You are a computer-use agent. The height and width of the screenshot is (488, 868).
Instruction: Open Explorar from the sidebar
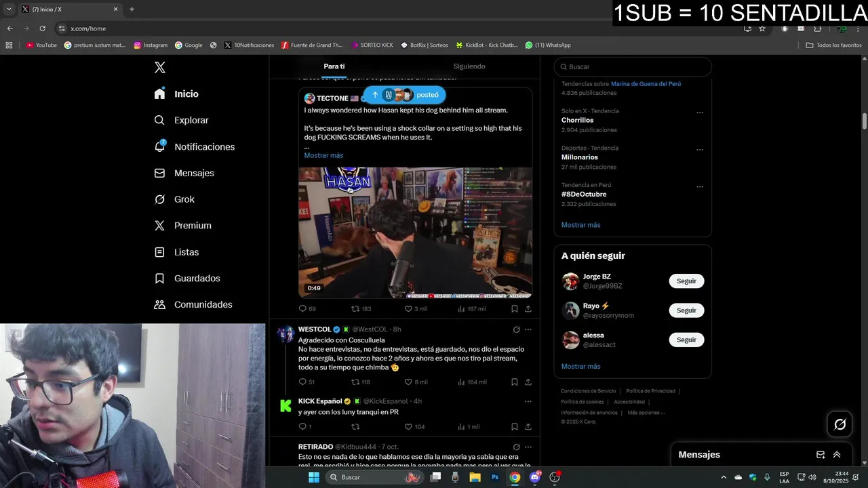point(181,120)
